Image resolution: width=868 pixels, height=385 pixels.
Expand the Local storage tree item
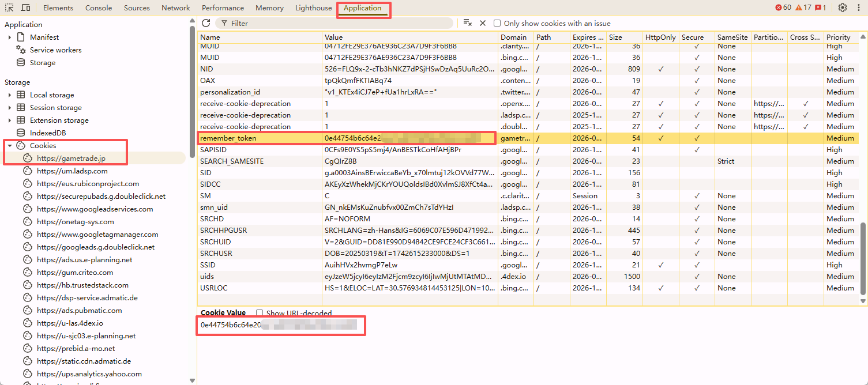tap(10, 95)
